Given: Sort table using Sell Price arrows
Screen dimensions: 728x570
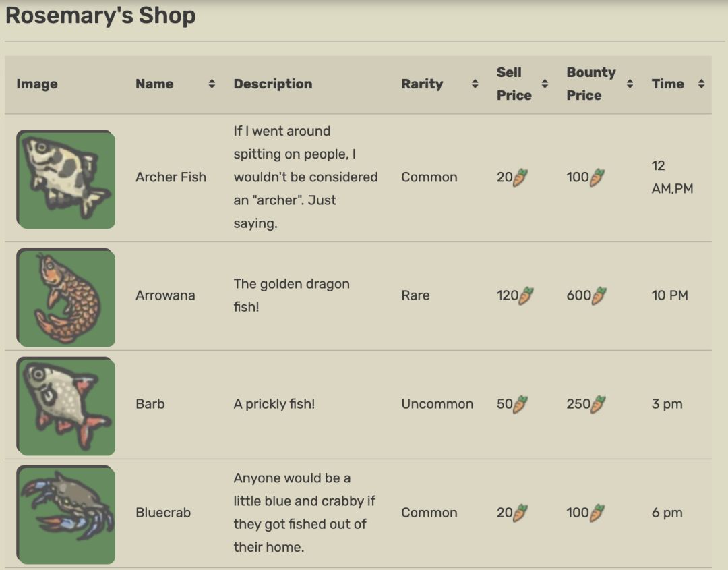Looking at the screenshot, I should pos(545,84).
